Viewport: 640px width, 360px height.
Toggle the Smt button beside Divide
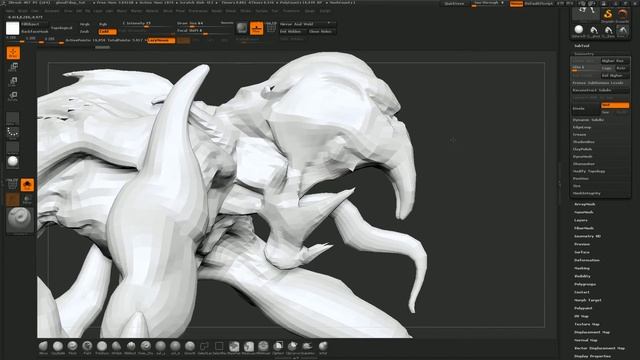615,105
